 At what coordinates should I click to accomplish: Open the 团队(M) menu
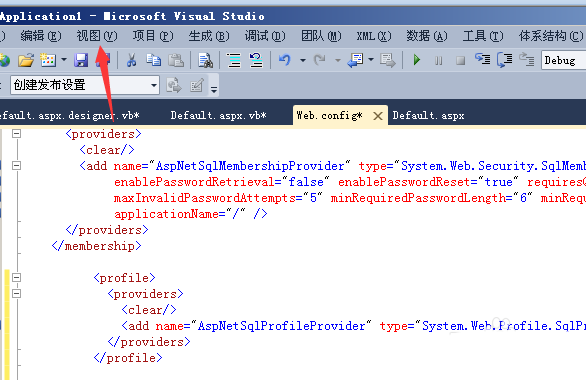coord(321,36)
